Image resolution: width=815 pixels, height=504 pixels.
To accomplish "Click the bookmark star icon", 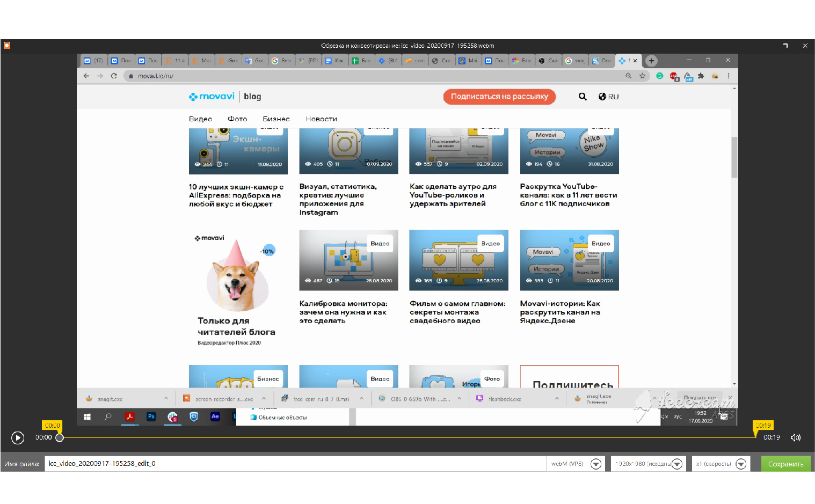I will [x=642, y=76].
